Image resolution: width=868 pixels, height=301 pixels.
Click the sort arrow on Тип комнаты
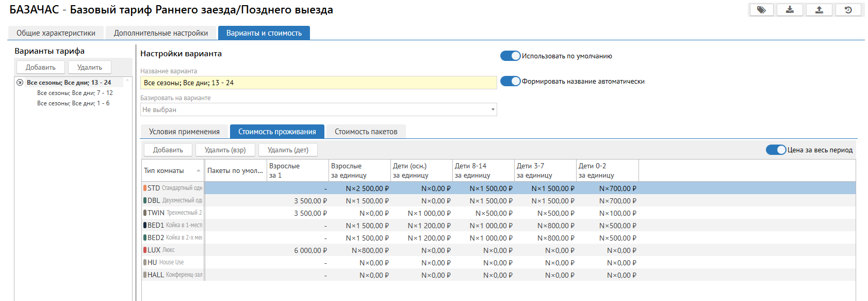(x=199, y=171)
